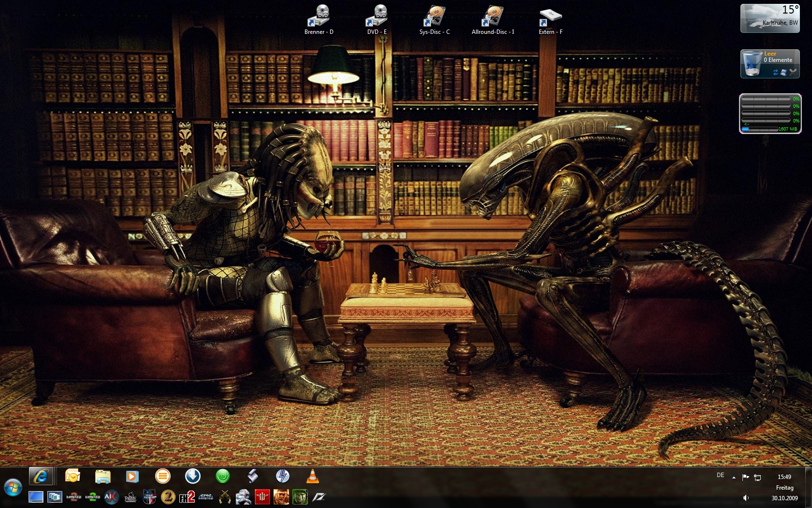Launch the Need for Speed shortcut

point(319,497)
